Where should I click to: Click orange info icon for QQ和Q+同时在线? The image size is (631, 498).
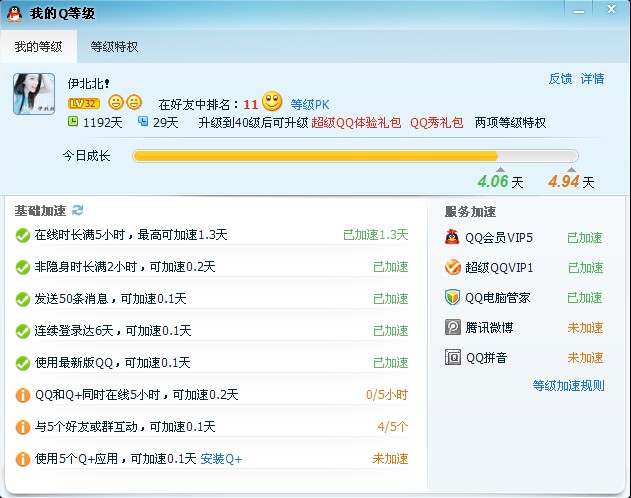(x=23, y=395)
